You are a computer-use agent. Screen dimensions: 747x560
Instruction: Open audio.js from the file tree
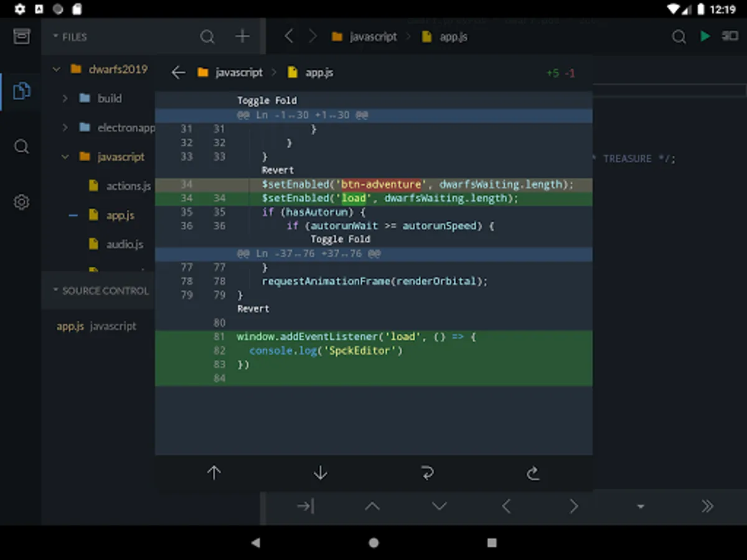125,245
